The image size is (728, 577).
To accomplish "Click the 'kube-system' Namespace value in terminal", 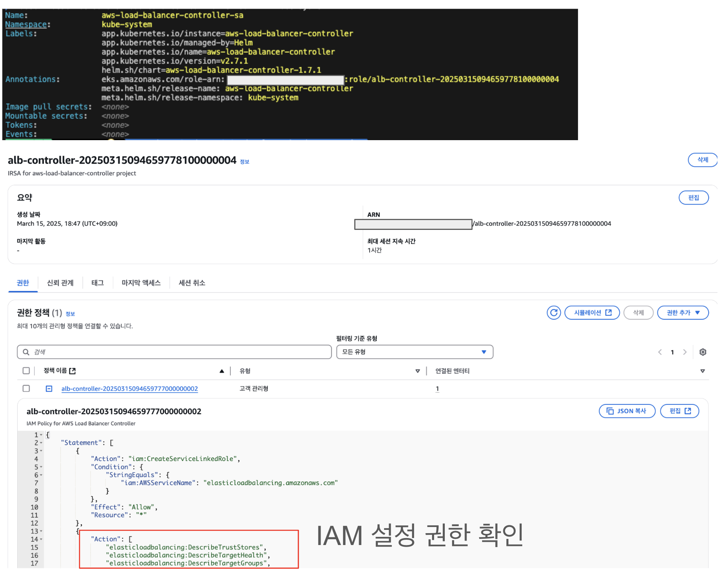I will (127, 25).
